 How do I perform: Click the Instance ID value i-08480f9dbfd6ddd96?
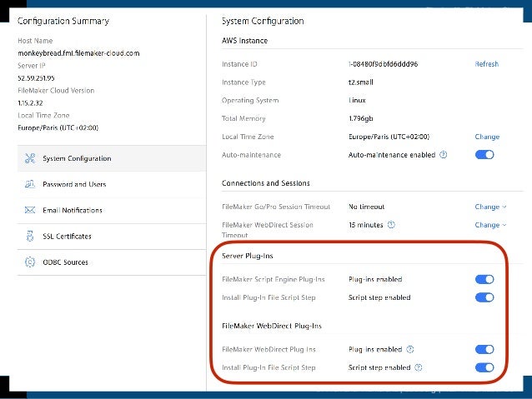(383, 64)
